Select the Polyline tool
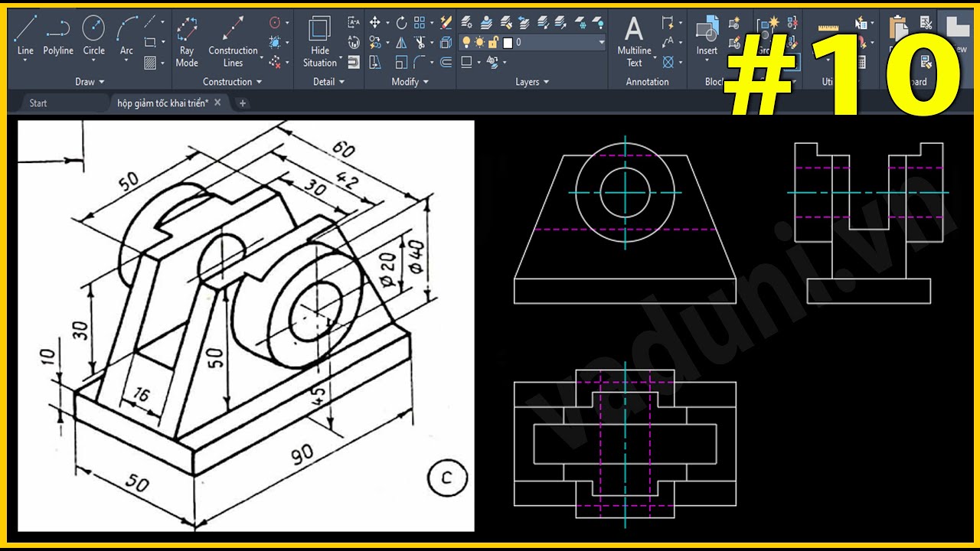980x551 pixels. (58, 36)
